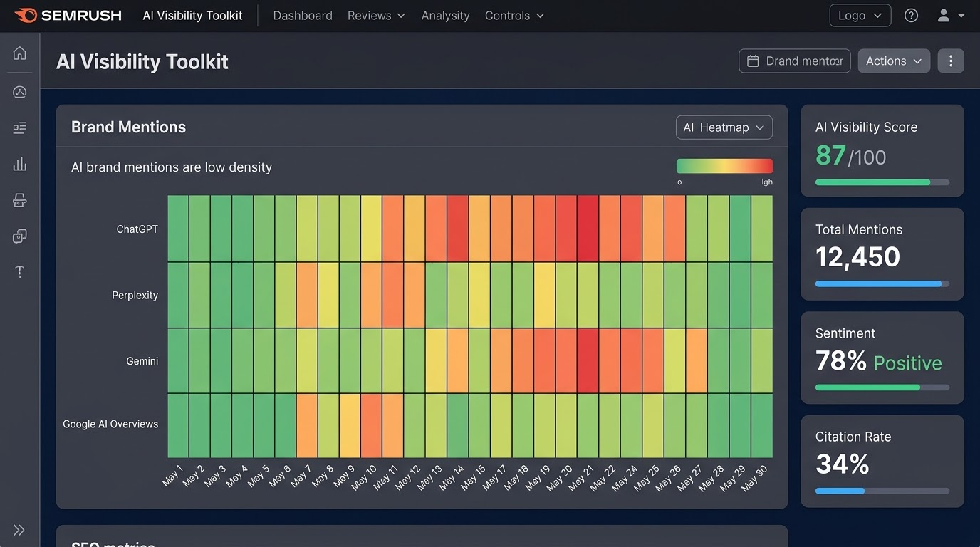The image size is (980, 547).
Task: Click the Semrush logo
Action: pyautogui.click(x=68, y=15)
